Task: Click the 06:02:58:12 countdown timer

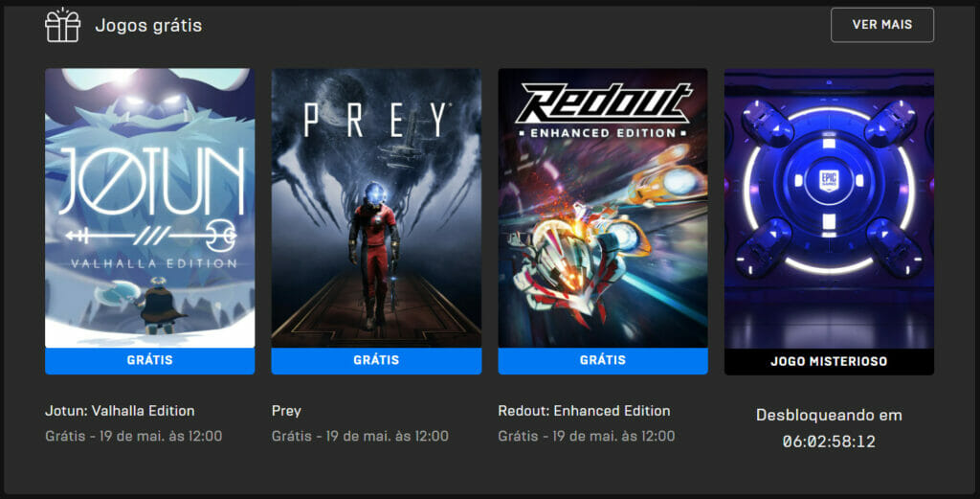Action: 829,442
